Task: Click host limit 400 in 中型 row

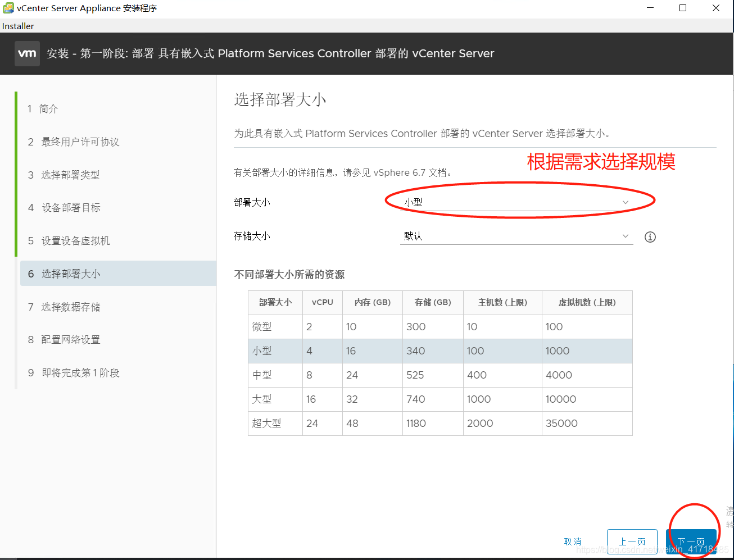Action: tap(477, 375)
